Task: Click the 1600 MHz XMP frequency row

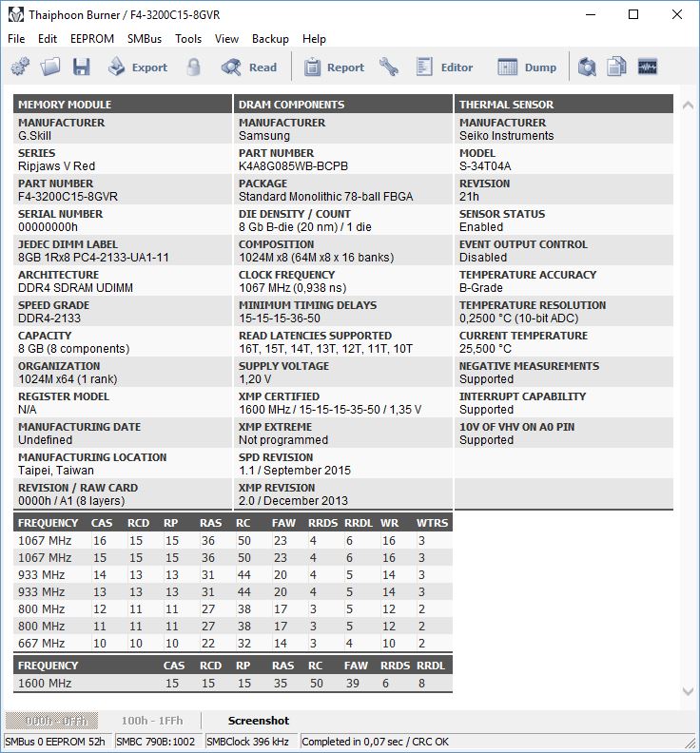Action: pyautogui.click(x=233, y=684)
